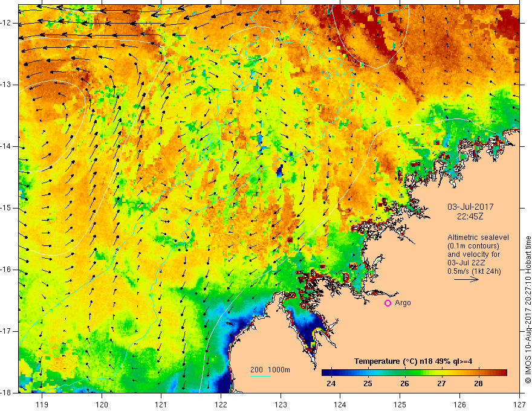Click the small dark blue cold patch mid-map
This screenshot has width=532, height=411.
click(x=279, y=170)
